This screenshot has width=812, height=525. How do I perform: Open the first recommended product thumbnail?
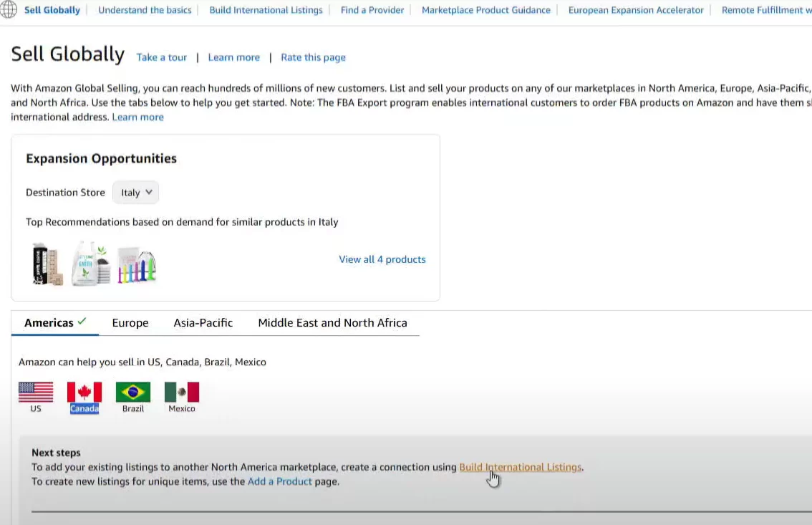pos(47,264)
